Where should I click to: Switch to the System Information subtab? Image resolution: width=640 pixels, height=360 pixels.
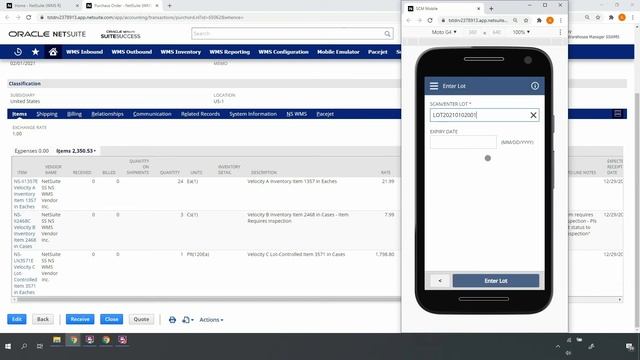click(253, 114)
